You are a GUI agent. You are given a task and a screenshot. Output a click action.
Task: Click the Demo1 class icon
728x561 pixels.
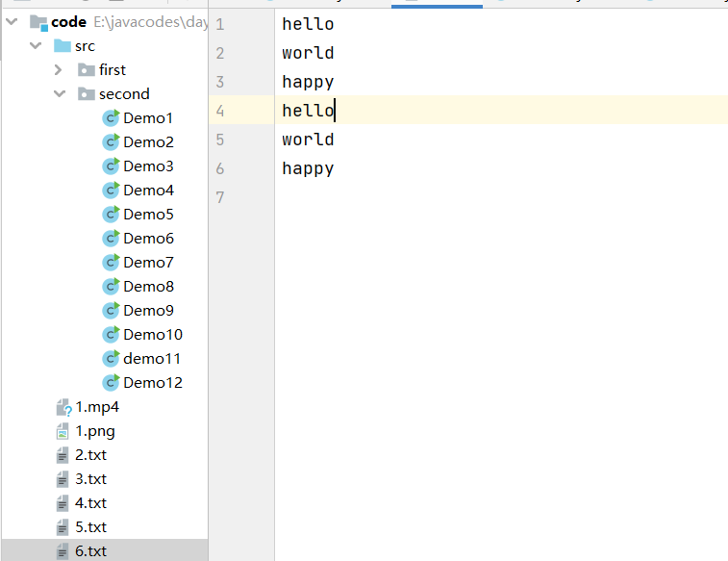click(x=111, y=118)
